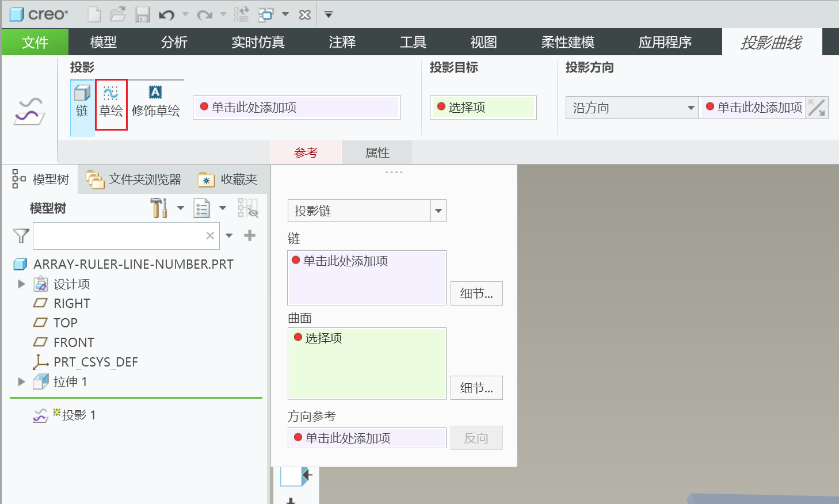
Task: Switch to the 分析 ribbon tab
Action: (x=174, y=42)
